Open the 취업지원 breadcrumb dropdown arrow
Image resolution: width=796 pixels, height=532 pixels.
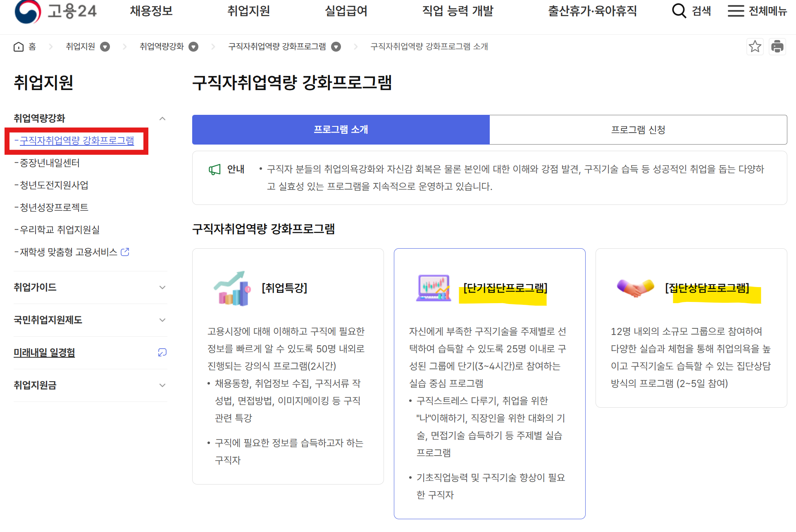click(105, 47)
